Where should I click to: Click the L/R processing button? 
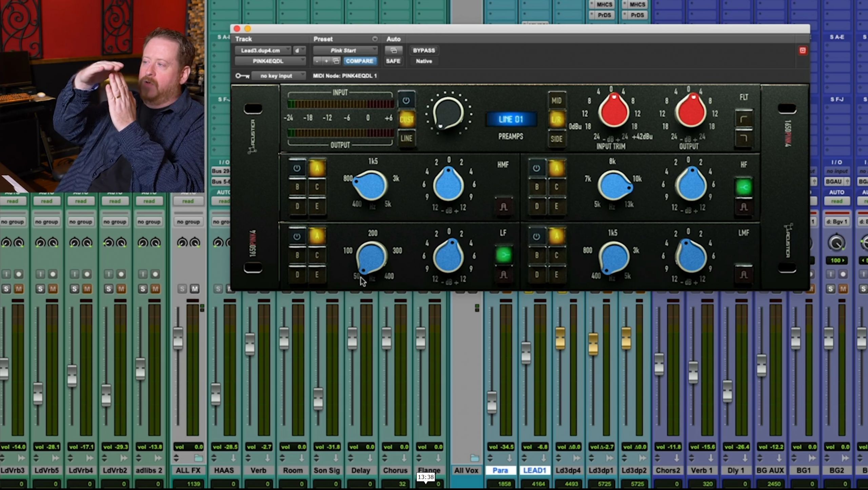click(556, 120)
